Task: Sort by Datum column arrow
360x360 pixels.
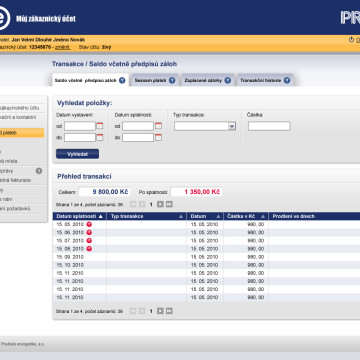Action: click(218, 216)
